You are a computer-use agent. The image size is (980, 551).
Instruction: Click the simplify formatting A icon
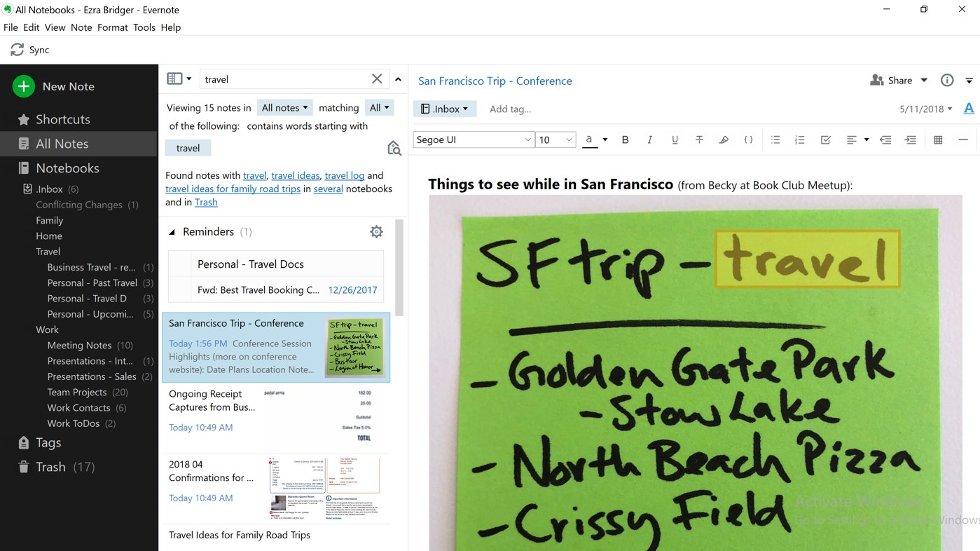click(969, 109)
